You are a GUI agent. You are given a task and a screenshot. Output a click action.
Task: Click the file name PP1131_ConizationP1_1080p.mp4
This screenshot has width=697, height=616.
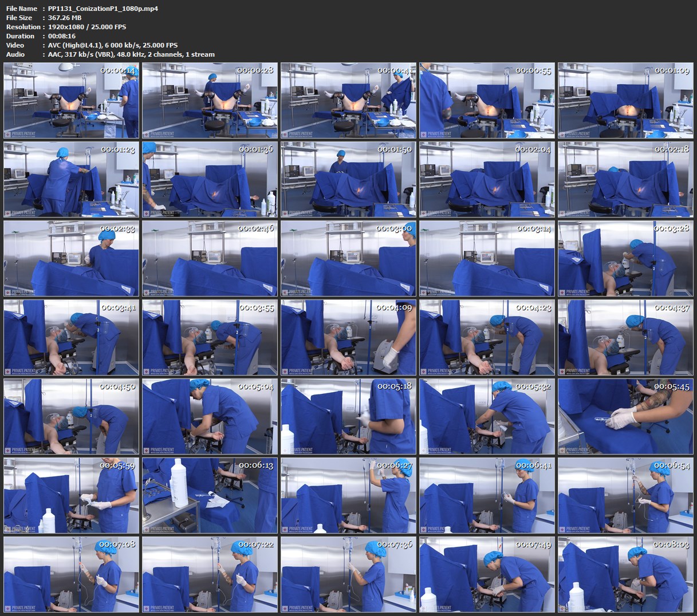coord(103,9)
